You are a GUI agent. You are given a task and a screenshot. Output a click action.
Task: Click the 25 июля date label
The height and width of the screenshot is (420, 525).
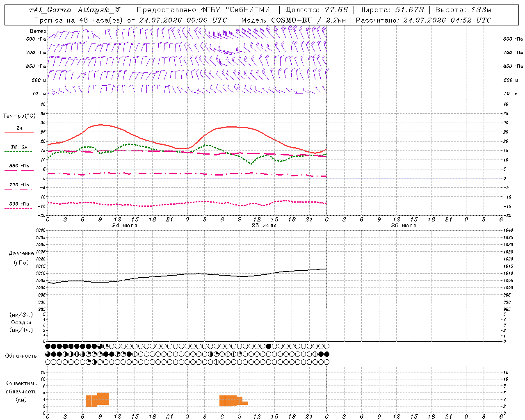coord(264,226)
